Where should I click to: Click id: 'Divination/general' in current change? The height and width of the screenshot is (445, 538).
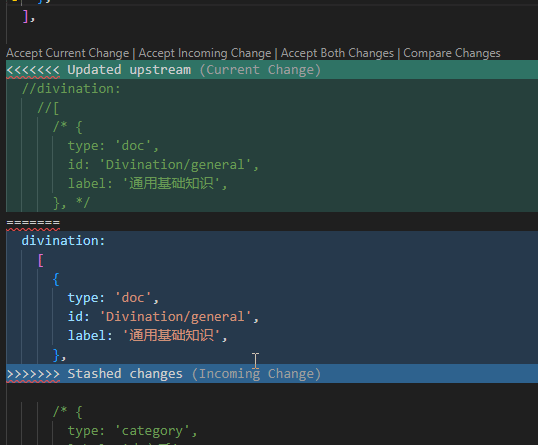[x=163, y=165]
